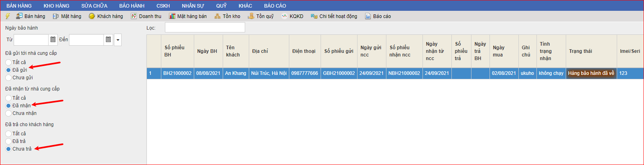Select Đã gửi radio option
The width and height of the screenshot is (644, 165).
(x=8, y=70)
